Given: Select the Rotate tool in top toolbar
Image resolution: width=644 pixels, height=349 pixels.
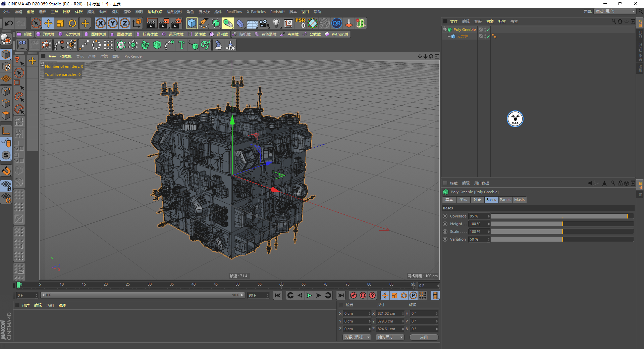Looking at the screenshot, I should (72, 23).
